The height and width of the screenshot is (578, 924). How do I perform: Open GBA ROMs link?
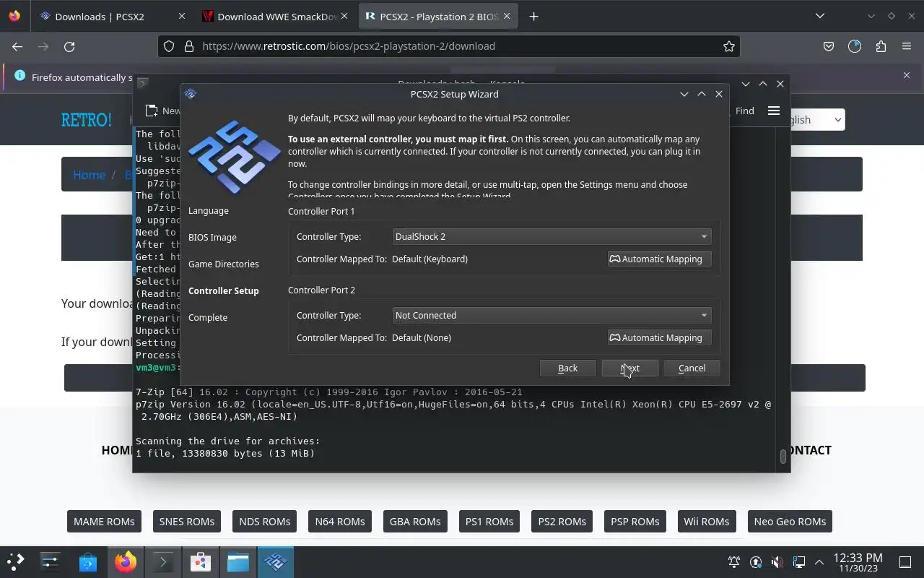(x=415, y=522)
